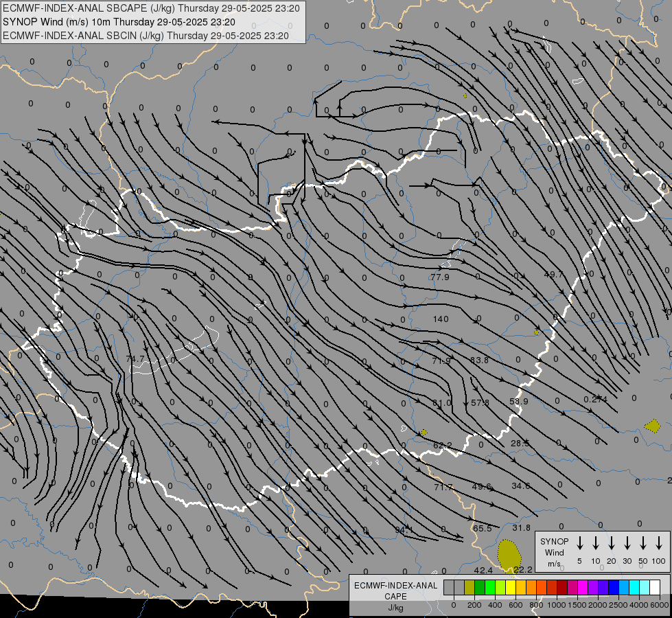Image resolution: width=672 pixels, height=618 pixels.
Task: Click the 10 m/s wind legend arrow
Action: click(x=596, y=542)
